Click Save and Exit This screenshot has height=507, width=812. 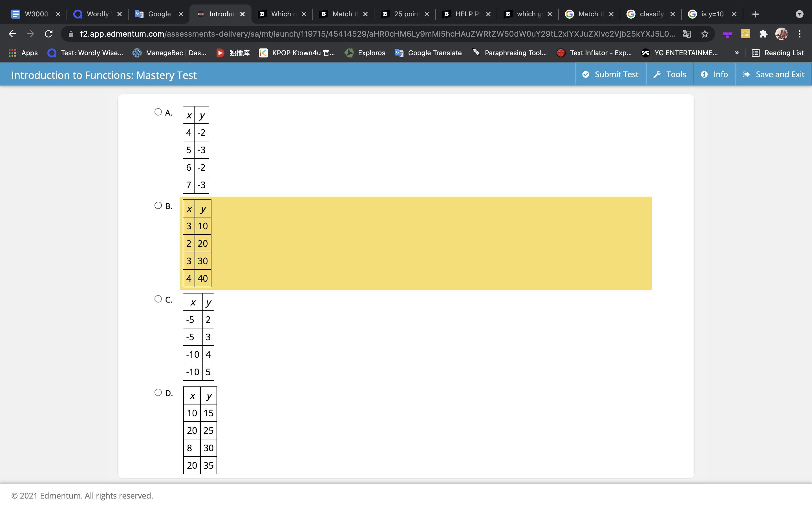773,74
